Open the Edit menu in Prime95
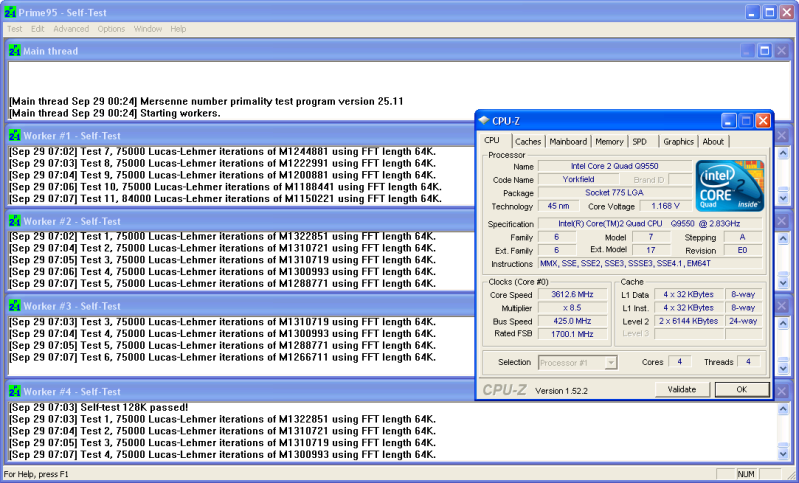Screen dimensions: 799x483 (x=37, y=29)
